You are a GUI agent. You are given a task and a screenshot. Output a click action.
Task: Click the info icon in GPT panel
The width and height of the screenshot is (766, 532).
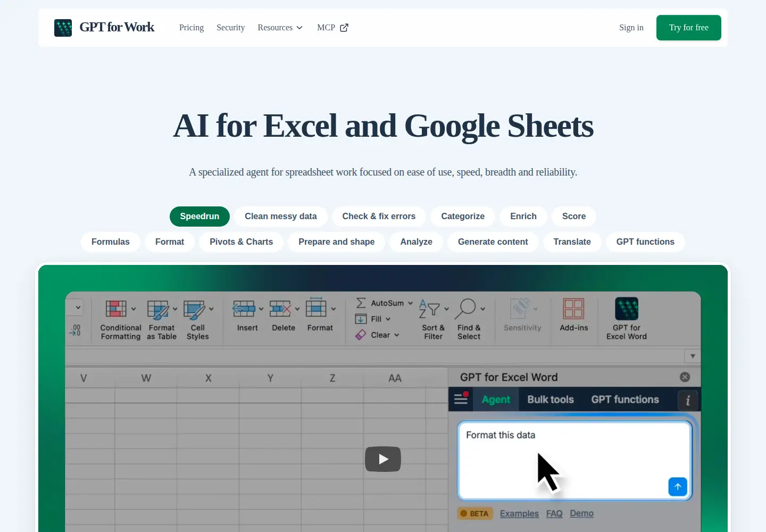pyautogui.click(x=688, y=400)
